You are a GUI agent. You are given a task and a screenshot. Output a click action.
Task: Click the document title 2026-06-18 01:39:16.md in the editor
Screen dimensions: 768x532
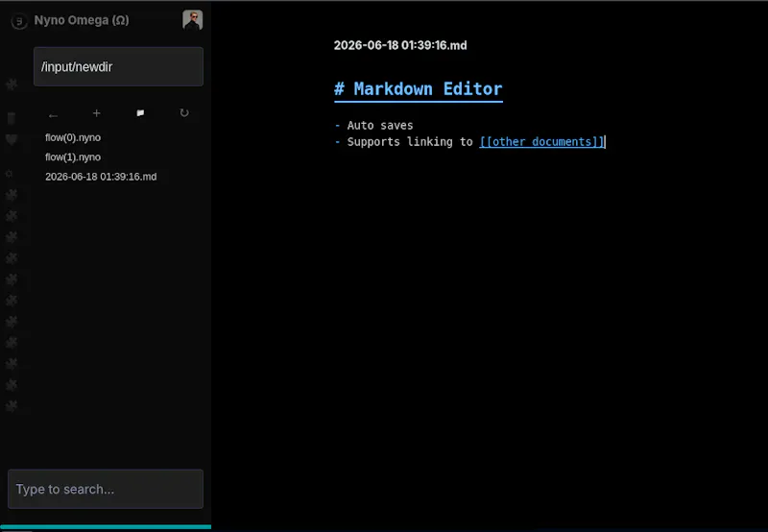tap(400, 45)
